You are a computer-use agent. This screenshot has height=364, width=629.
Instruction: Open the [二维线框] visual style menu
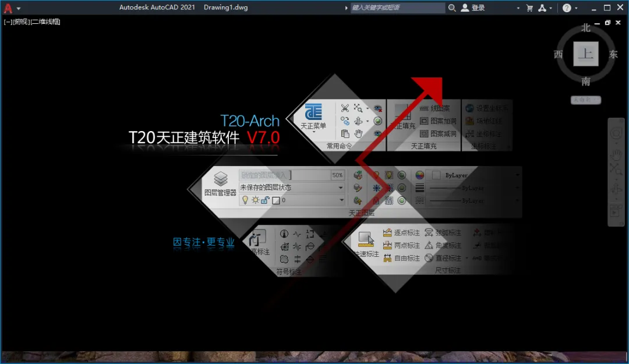point(45,22)
